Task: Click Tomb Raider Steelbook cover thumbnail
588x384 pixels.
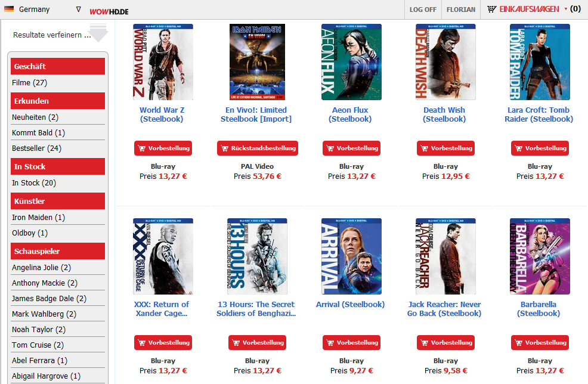Action: tap(540, 62)
